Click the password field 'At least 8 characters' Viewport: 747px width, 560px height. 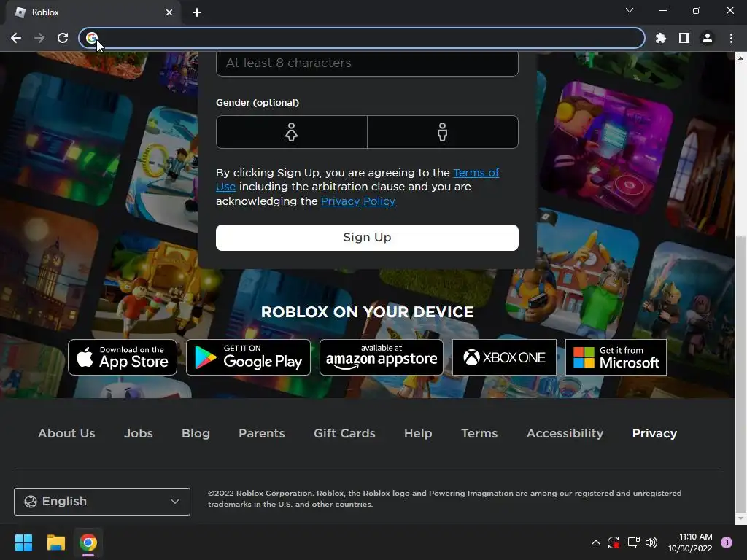[367, 64]
